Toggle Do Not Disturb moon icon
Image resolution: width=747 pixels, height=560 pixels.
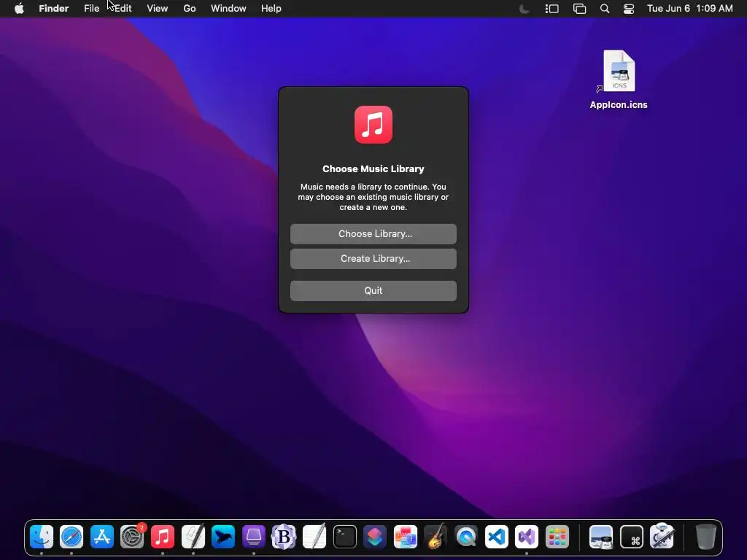[524, 9]
